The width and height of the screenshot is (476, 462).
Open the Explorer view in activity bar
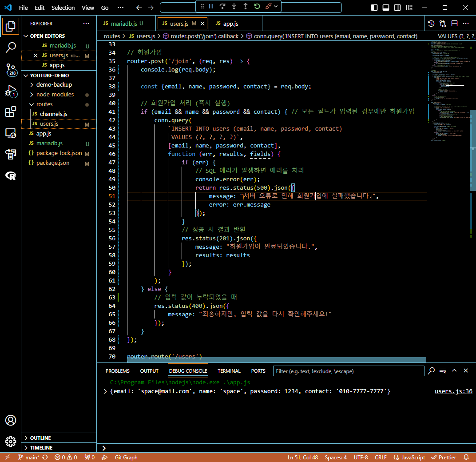coord(11,26)
